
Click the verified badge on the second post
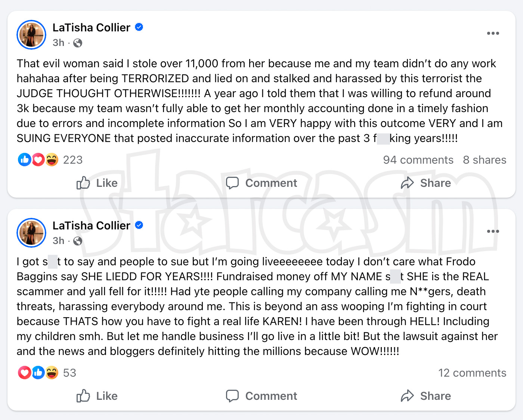click(139, 225)
